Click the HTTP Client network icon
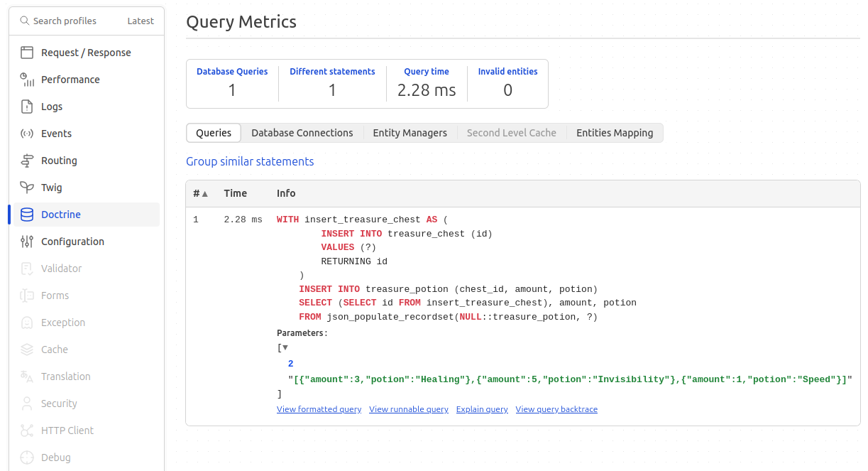 (27, 431)
